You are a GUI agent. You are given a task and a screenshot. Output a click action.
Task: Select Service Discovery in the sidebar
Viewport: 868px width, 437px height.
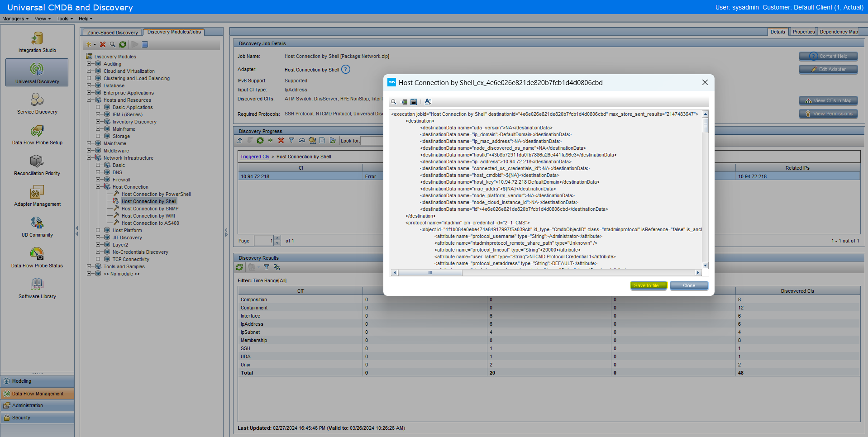(x=37, y=103)
